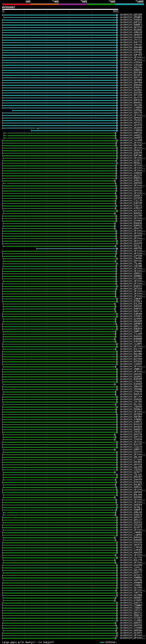The height and width of the screenshot is (644, 146).
Task: Select hit UniRef100_Q8VDC3
Action: [x=131, y=196]
